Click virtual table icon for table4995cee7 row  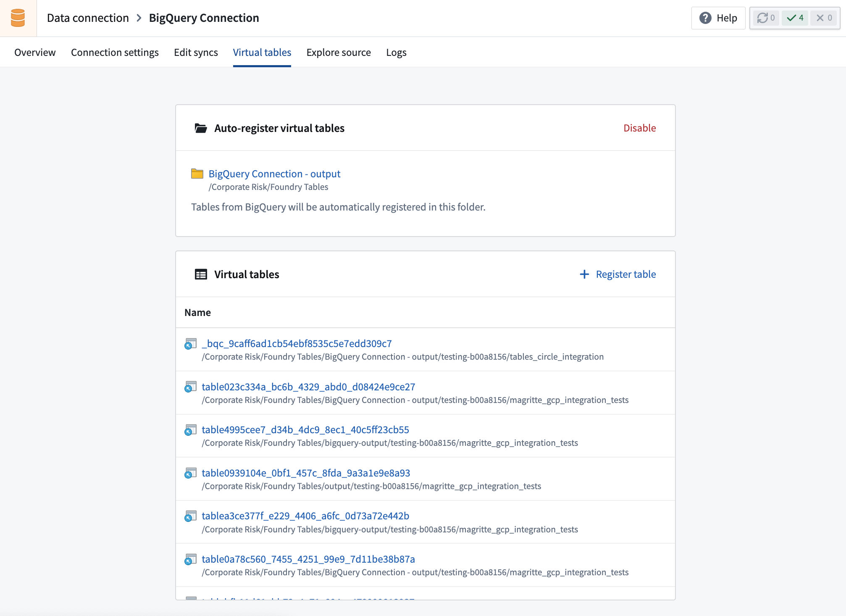click(190, 430)
